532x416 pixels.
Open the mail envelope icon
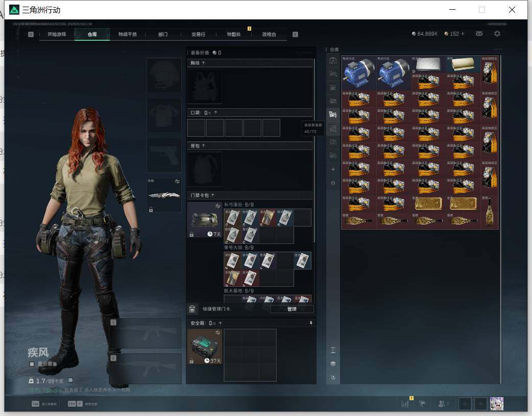pyautogui.click(x=479, y=34)
